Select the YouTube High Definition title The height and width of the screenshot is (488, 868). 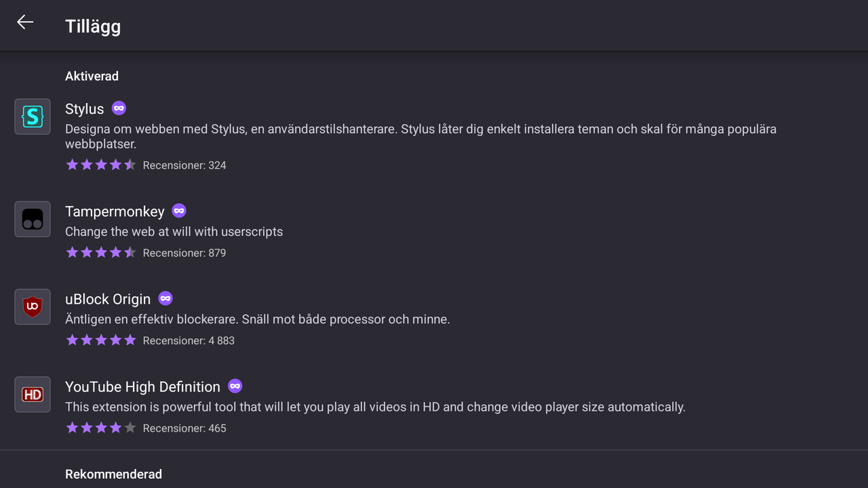pos(142,387)
